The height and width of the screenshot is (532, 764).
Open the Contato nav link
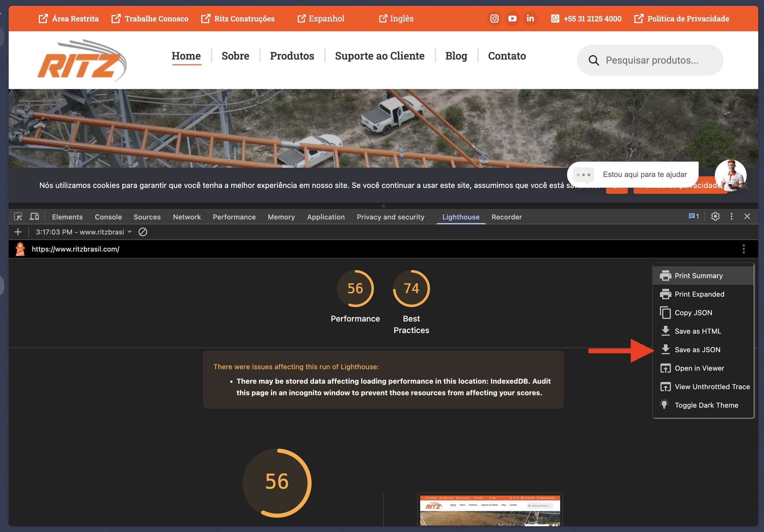click(x=507, y=56)
